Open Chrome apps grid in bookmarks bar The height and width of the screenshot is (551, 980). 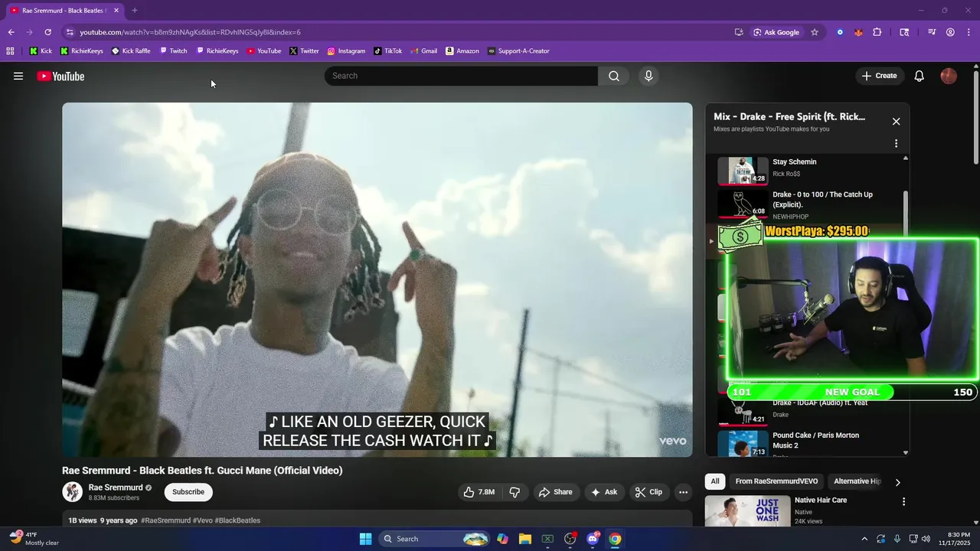point(10,51)
